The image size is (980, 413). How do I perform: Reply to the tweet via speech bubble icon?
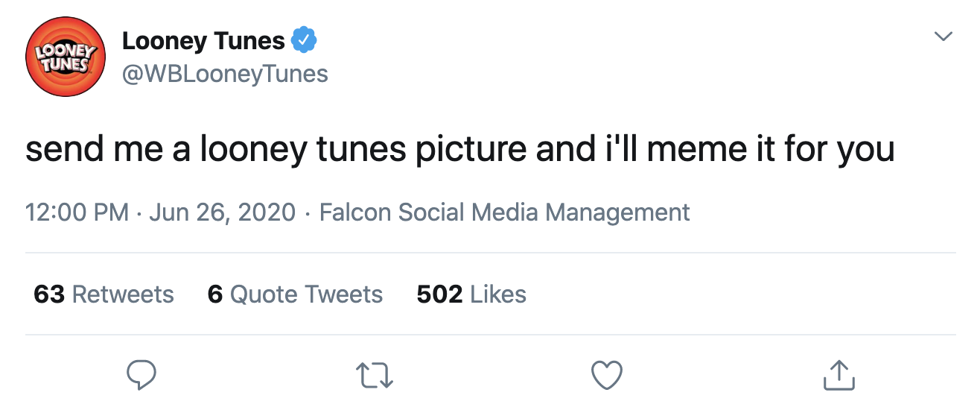(140, 375)
